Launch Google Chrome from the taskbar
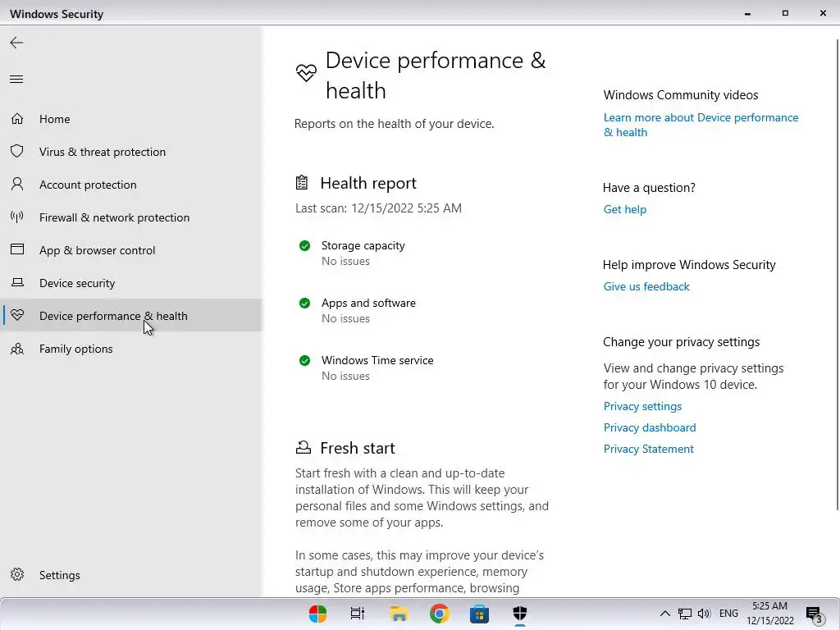The width and height of the screenshot is (840, 630). [440, 614]
